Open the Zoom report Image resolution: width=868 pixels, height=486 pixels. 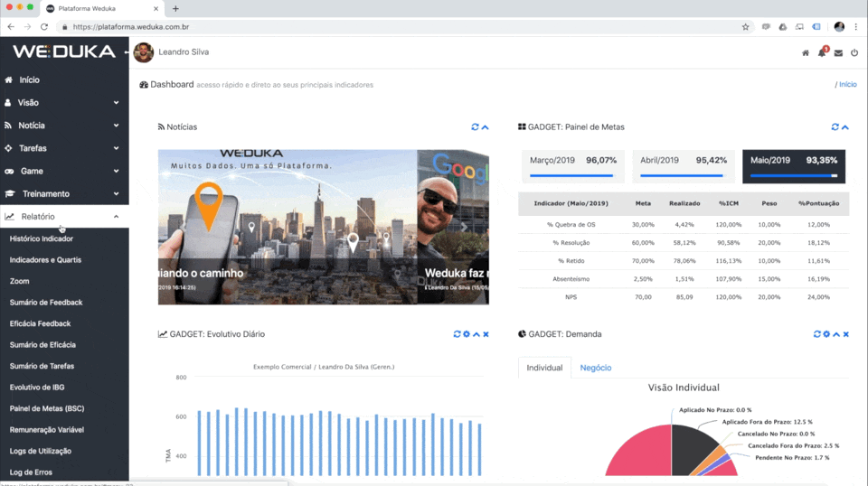(x=19, y=281)
